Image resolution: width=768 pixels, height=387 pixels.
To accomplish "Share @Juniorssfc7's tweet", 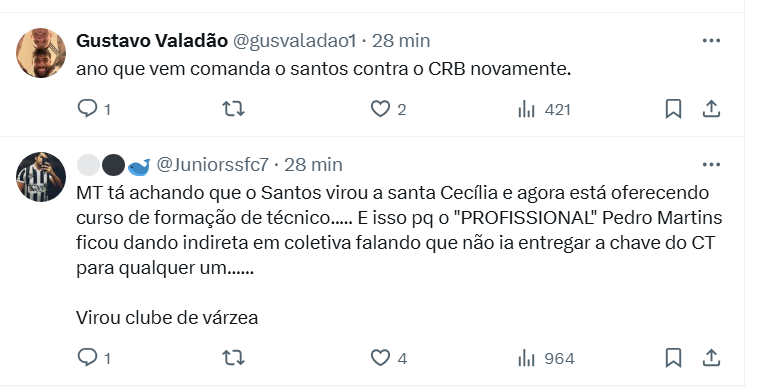I will [711, 358].
